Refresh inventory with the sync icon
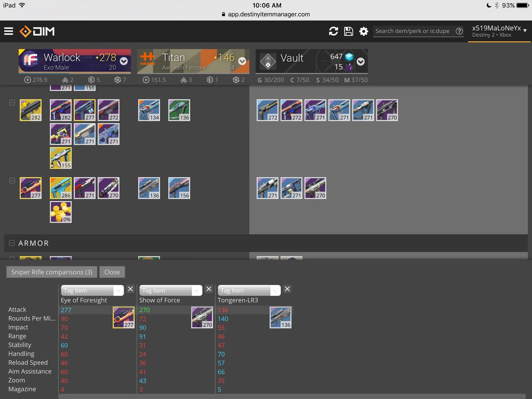The height and width of the screenshot is (399, 532). (333, 31)
